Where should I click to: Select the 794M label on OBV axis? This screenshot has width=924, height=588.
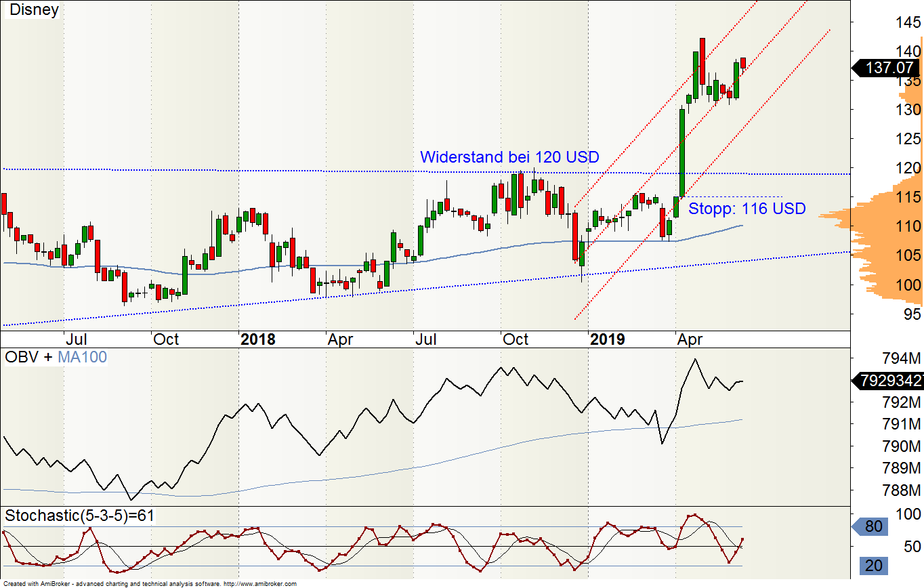click(904, 358)
